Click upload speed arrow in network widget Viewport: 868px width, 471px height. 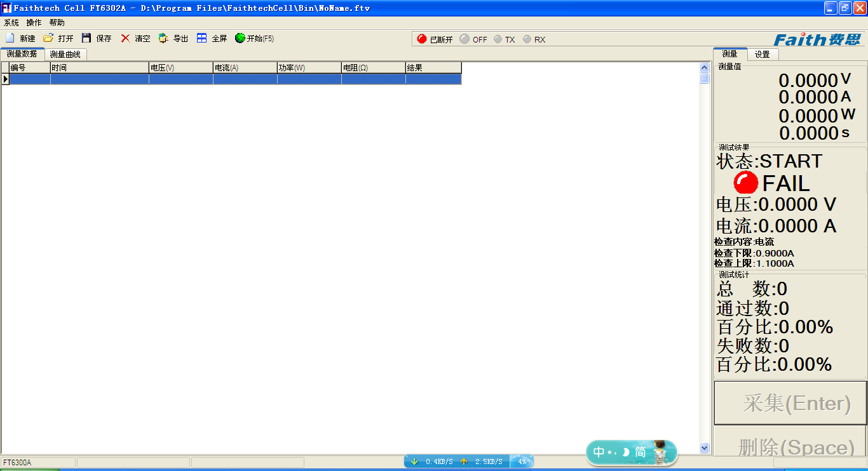point(464,461)
